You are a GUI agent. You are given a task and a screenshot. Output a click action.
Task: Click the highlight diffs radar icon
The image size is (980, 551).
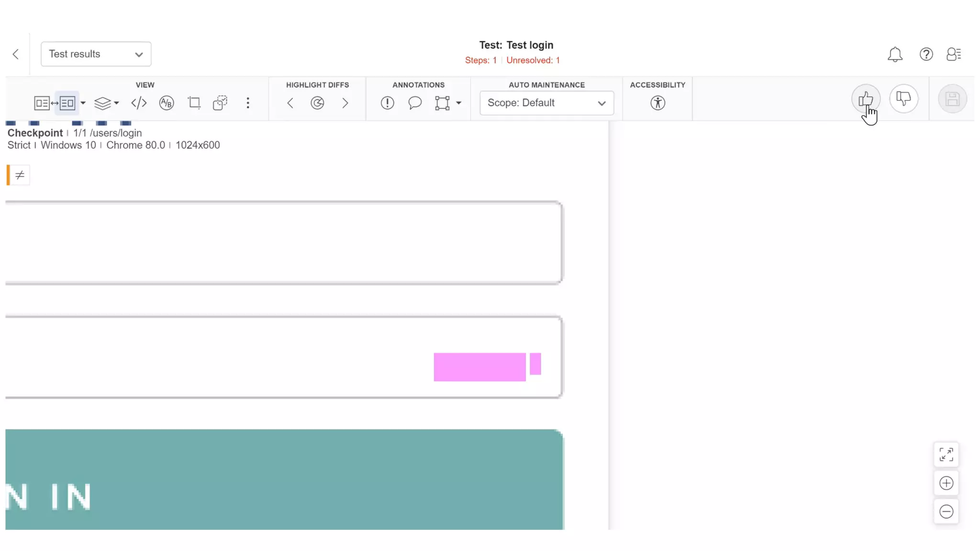click(317, 103)
